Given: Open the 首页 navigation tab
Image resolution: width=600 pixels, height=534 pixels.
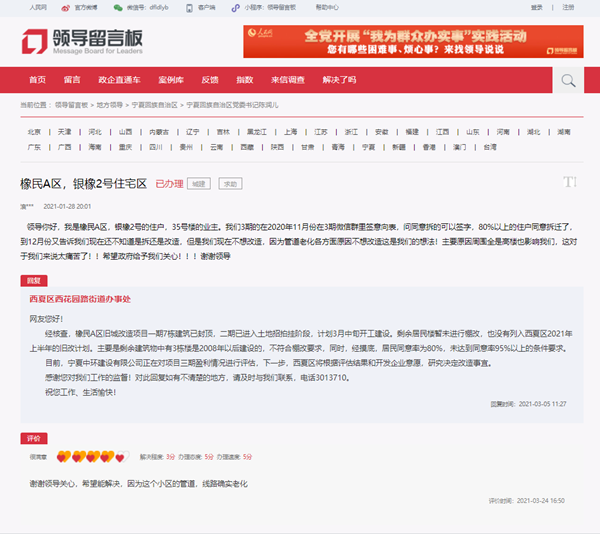Looking at the screenshot, I should coord(37,80).
